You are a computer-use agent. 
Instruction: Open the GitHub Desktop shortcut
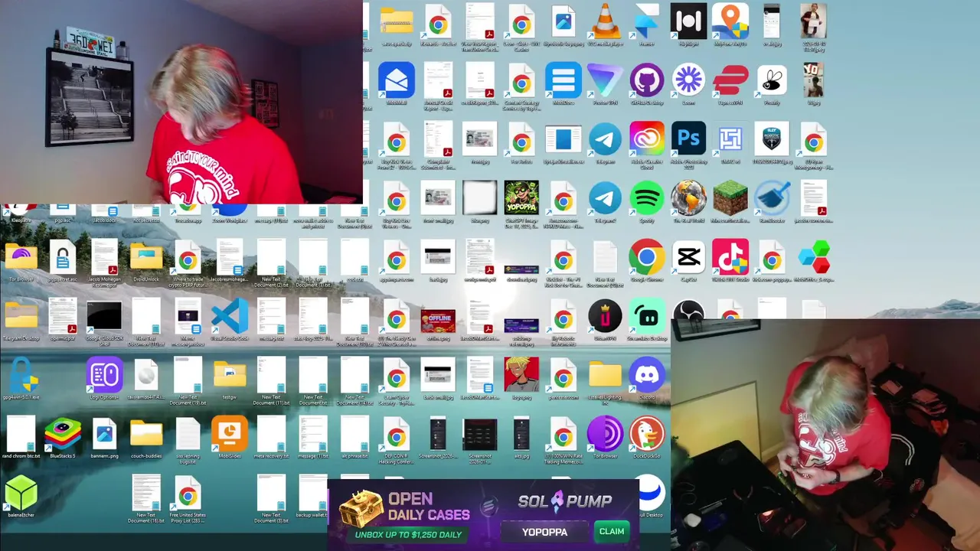coord(647,80)
